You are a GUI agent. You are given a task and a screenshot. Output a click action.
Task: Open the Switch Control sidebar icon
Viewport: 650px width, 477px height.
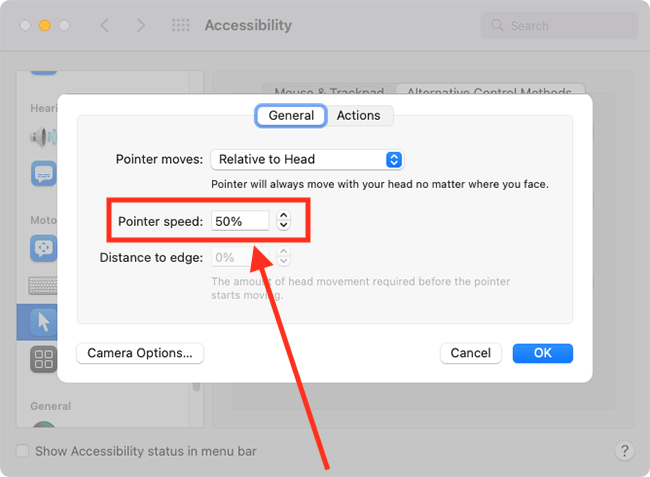[x=43, y=359]
